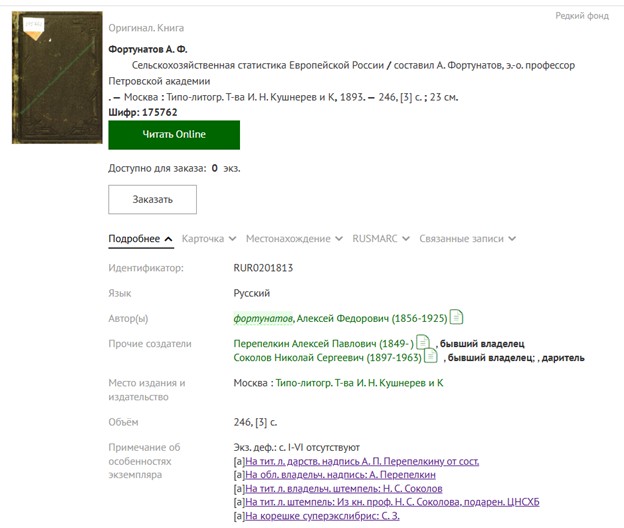The image size is (624, 528).
Task: Click the Москва place of publication link
Action: pyautogui.click(x=250, y=383)
